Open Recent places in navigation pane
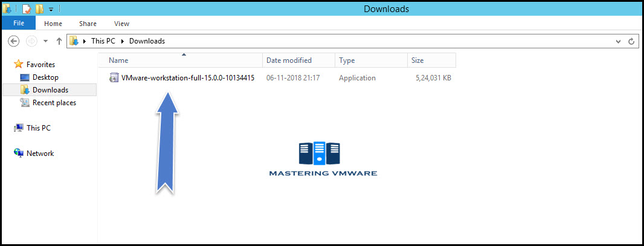The image size is (644, 246). [x=54, y=103]
